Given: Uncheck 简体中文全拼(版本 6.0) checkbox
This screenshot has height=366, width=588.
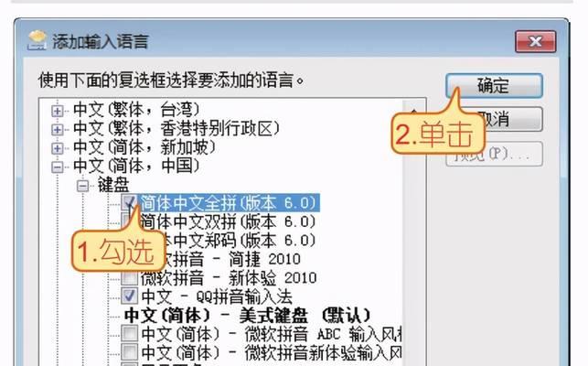Looking at the screenshot, I should click(x=129, y=203).
